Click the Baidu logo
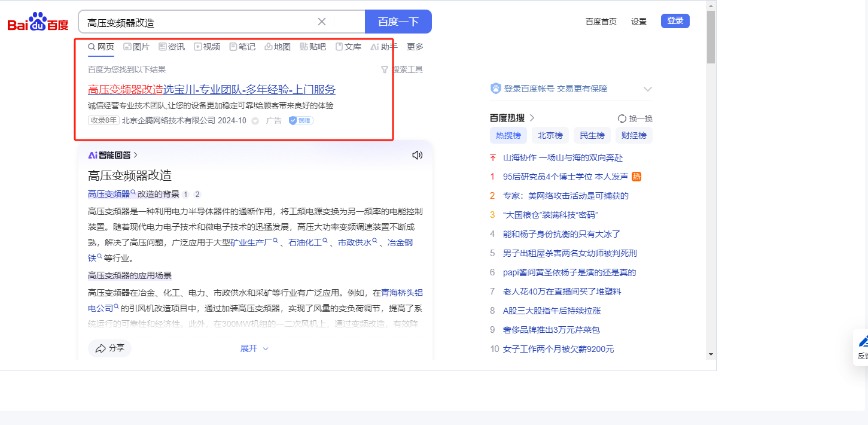The width and height of the screenshot is (868, 425). point(38,23)
